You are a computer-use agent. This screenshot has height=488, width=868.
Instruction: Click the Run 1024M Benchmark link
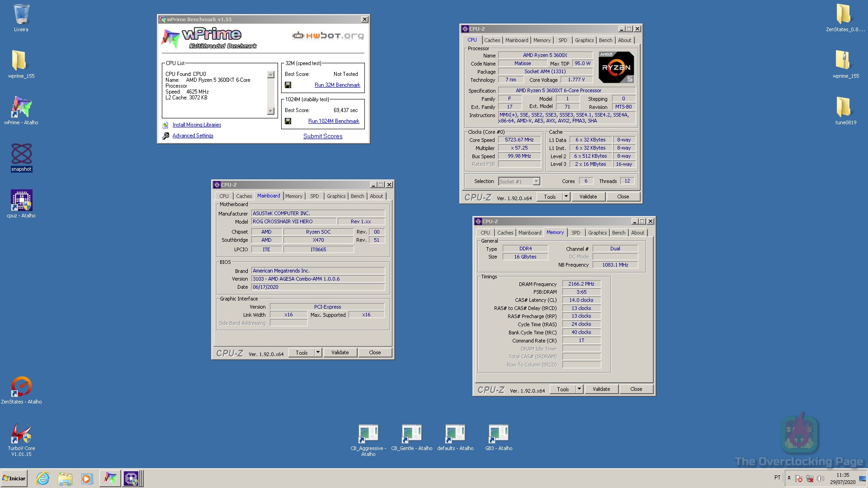click(x=334, y=121)
